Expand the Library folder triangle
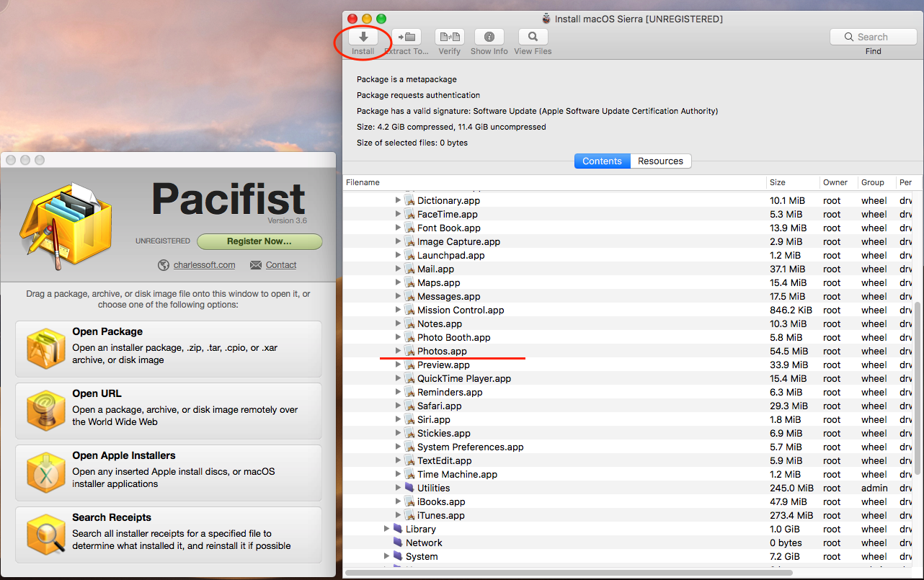The image size is (924, 580). (x=386, y=529)
